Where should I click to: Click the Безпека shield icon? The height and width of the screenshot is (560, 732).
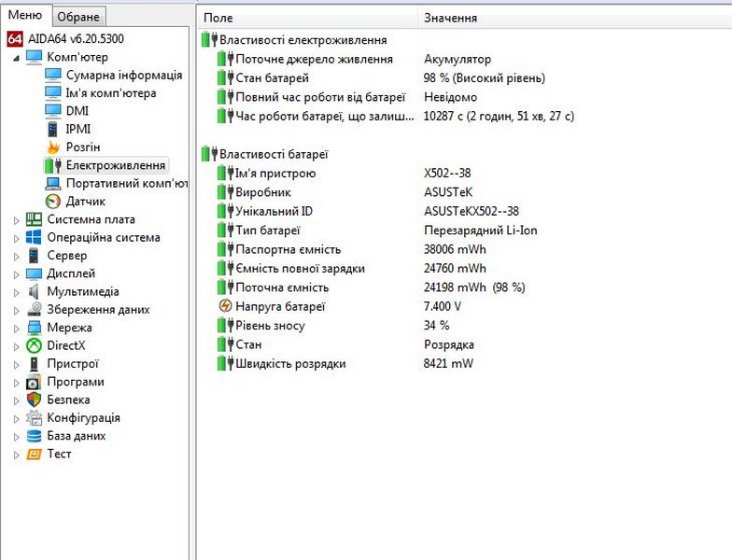pyautogui.click(x=33, y=399)
